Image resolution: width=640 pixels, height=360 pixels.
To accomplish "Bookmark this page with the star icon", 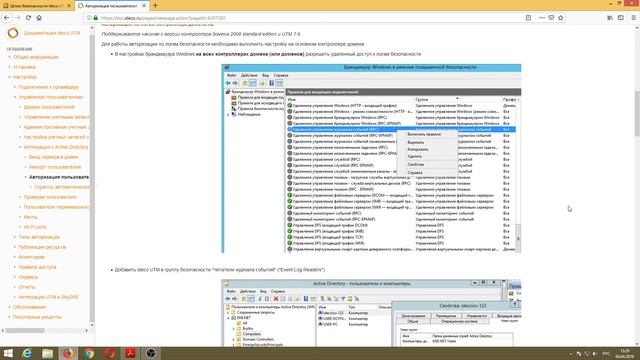I will [561, 18].
